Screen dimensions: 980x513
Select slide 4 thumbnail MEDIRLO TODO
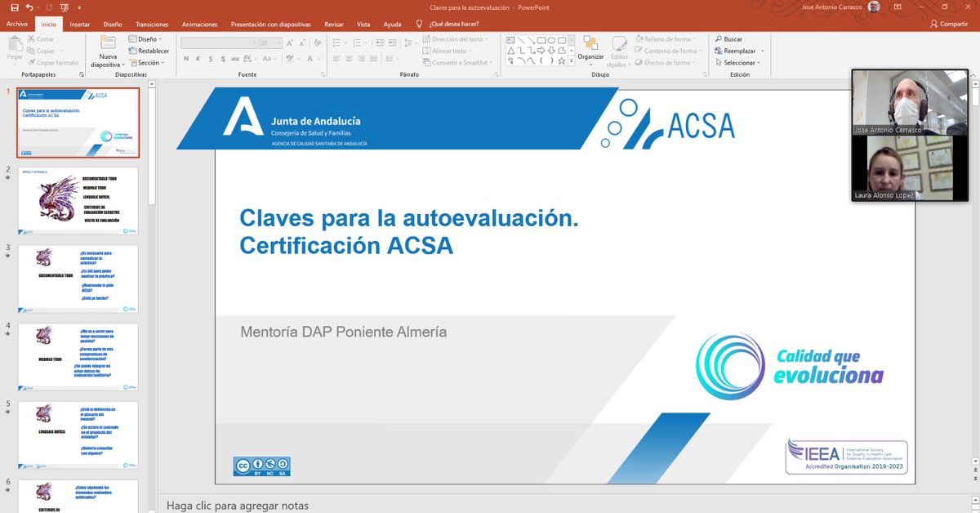pos(78,356)
